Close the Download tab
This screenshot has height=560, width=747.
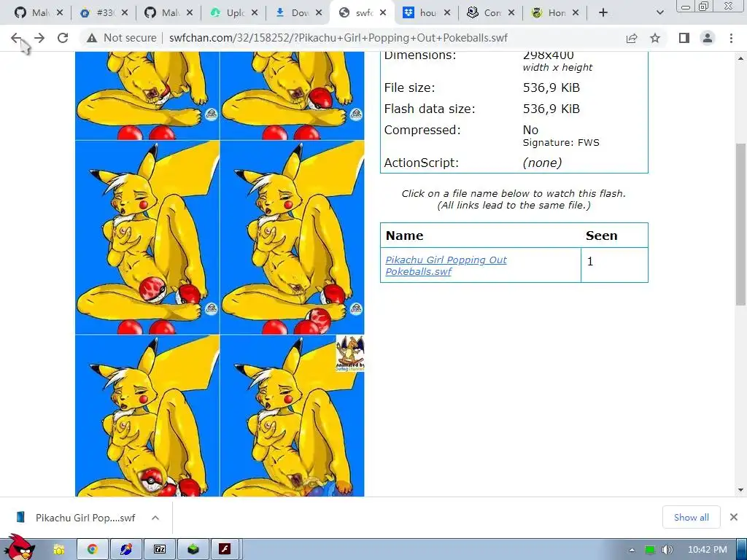tap(320, 13)
